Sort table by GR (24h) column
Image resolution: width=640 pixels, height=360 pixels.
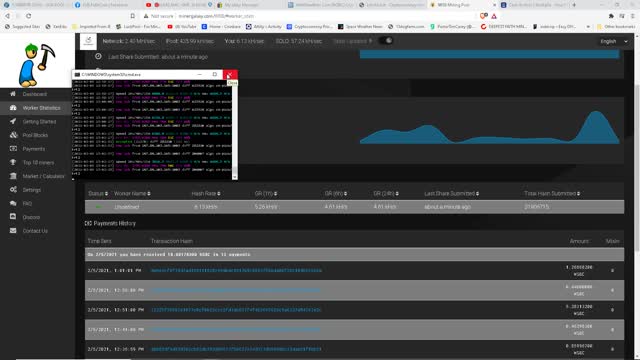tap(397, 193)
